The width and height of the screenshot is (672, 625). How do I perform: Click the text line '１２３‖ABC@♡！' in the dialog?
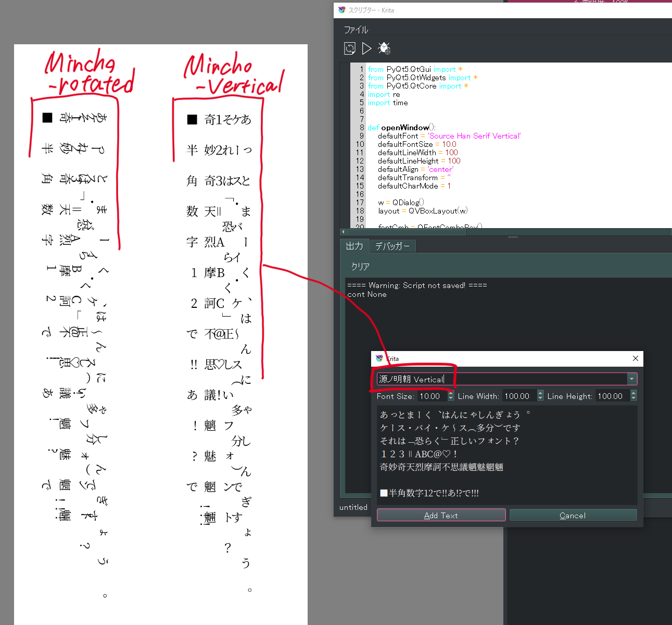[419, 454]
